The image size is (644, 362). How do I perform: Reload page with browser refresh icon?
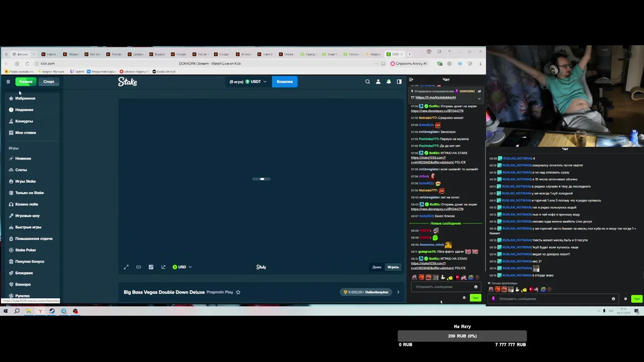[27, 64]
